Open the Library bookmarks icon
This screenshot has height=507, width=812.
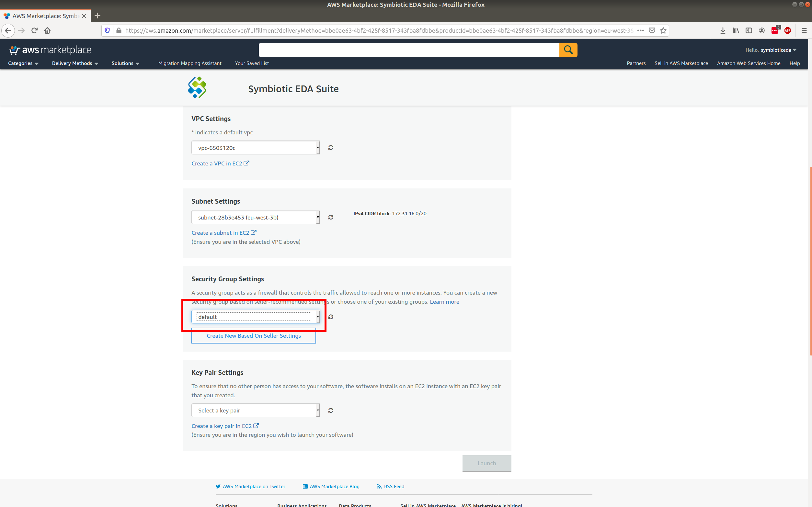pos(736,30)
